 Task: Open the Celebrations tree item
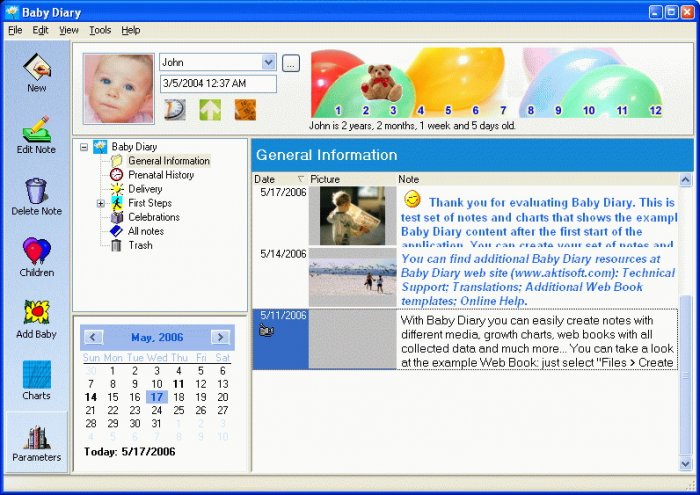tap(154, 217)
